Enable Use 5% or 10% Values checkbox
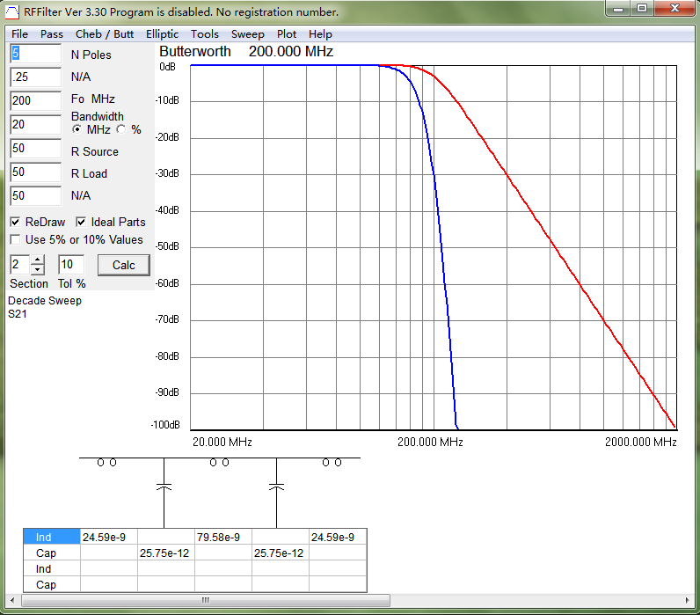Screen dimensions: 700x615 15,240
